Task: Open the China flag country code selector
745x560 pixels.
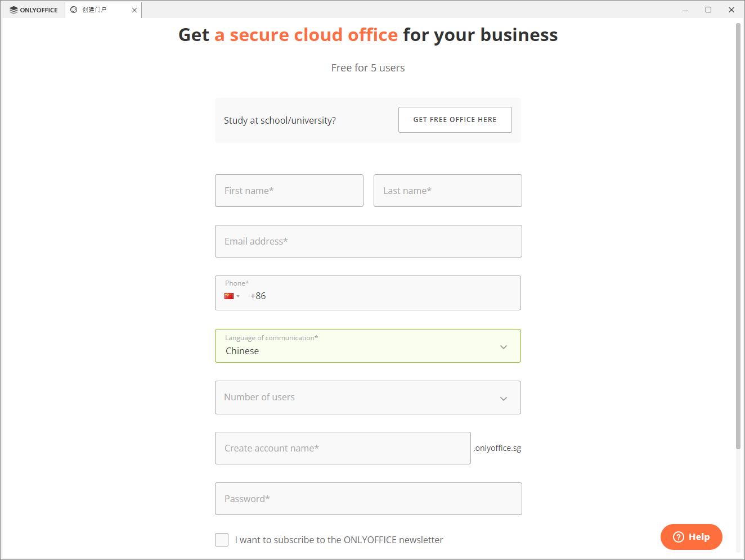Action: 232,296
